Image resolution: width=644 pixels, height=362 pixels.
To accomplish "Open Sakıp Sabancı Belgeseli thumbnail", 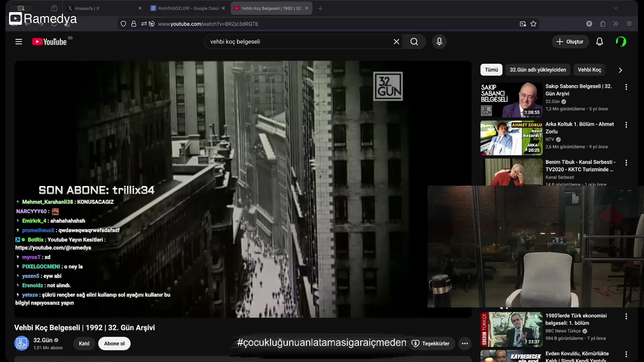I will coord(511,100).
